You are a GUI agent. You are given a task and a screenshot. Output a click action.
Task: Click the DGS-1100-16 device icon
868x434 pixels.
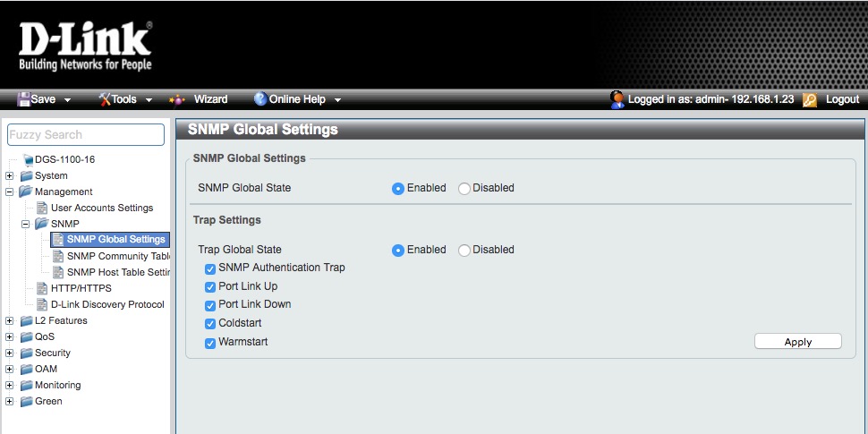tap(27, 159)
